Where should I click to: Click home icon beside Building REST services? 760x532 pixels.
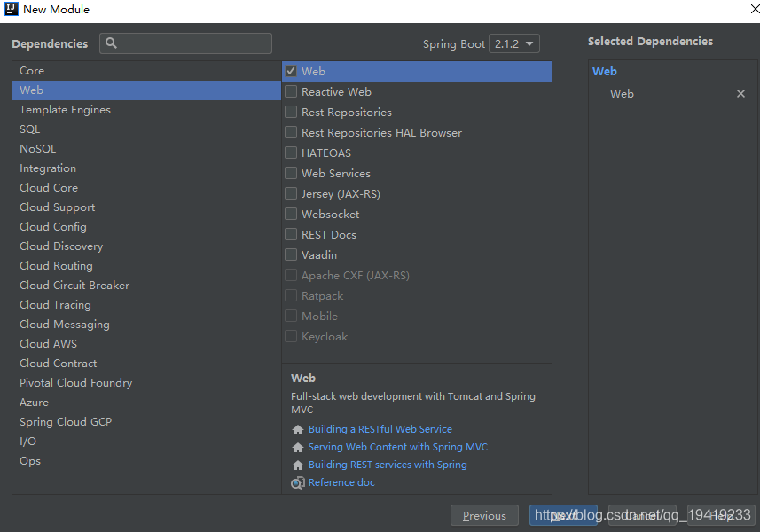(298, 465)
